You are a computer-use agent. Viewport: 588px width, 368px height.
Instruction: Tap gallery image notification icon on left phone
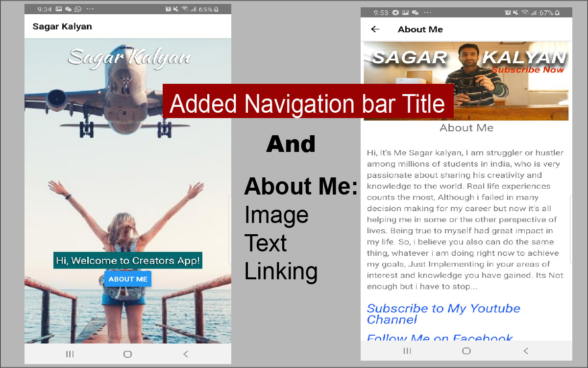pos(59,9)
